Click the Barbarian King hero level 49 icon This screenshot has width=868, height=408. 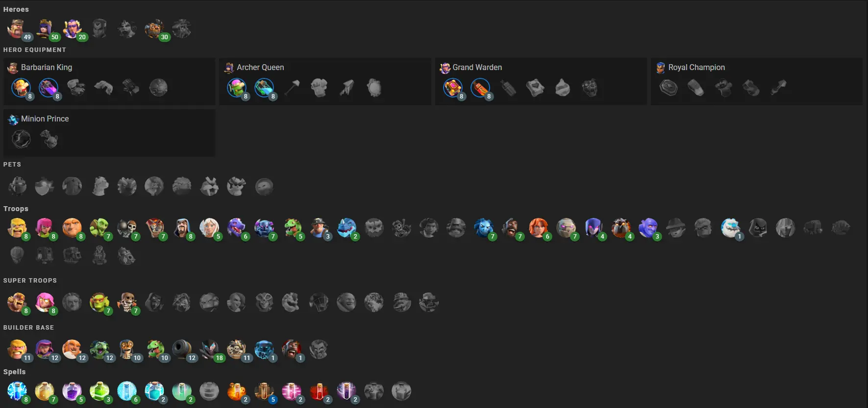point(17,29)
